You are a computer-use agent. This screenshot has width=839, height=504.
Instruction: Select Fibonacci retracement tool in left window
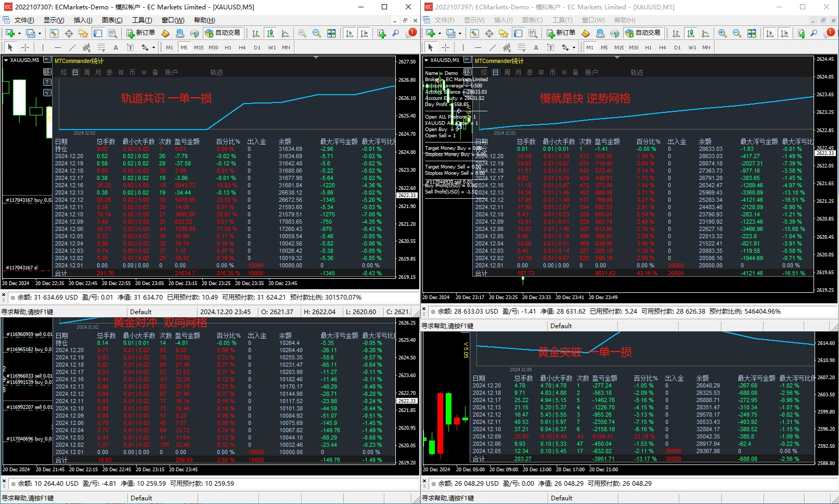(101, 47)
